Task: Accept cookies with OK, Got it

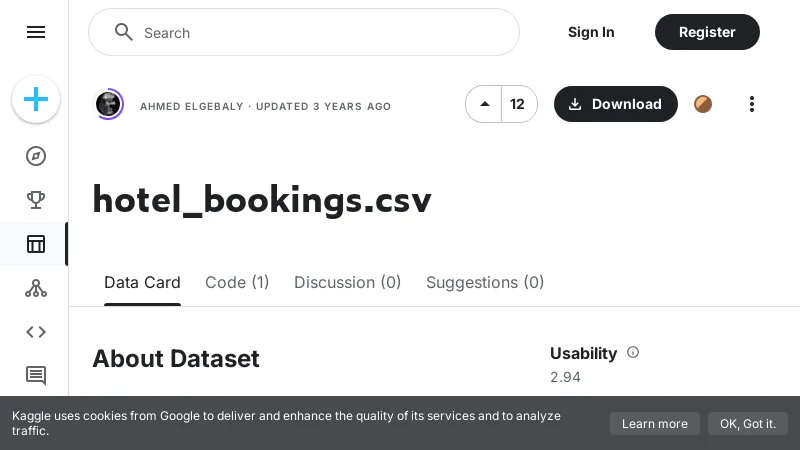Action: tap(747, 423)
